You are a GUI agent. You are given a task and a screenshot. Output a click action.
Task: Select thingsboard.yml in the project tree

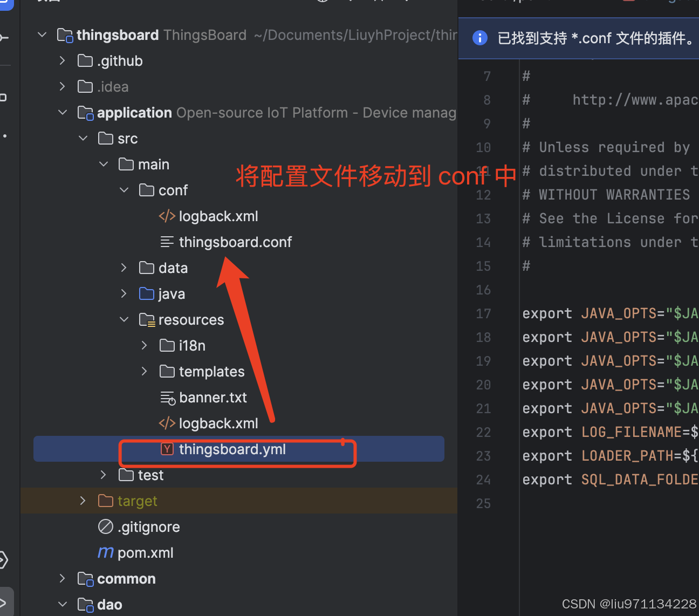(x=232, y=449)
